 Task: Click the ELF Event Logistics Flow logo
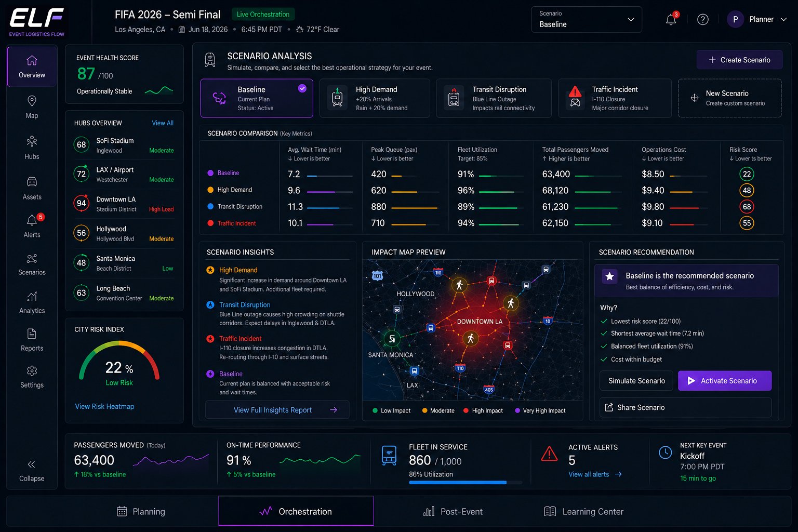tap(37, 21)
